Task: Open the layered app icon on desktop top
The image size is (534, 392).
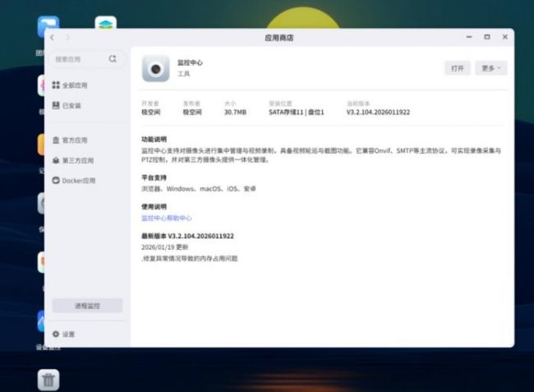Action: point(105,25)
